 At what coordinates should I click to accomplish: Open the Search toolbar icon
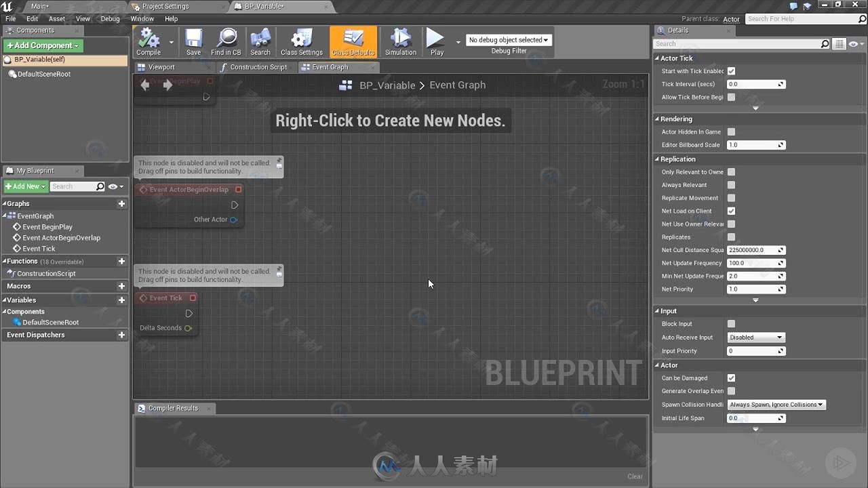(x=260, y=42)
